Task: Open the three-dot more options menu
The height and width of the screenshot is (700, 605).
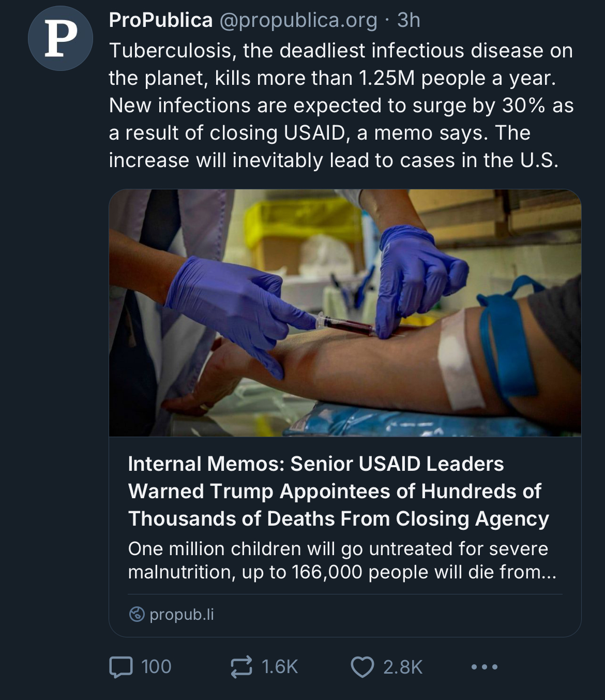Action: tap(485, 667)
